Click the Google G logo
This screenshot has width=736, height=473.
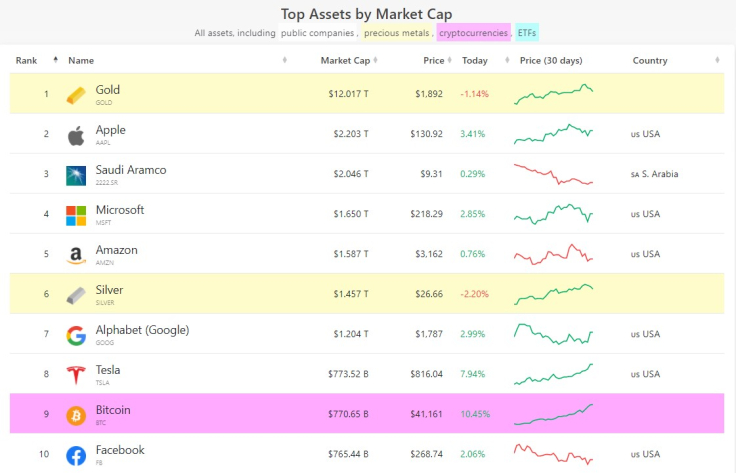pos(76,336)
